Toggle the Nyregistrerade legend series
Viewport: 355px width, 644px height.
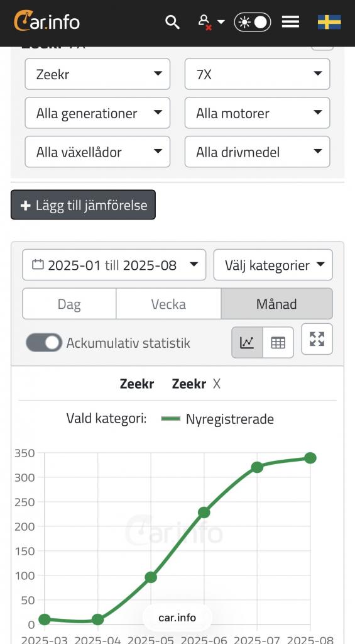click(217, 419)
